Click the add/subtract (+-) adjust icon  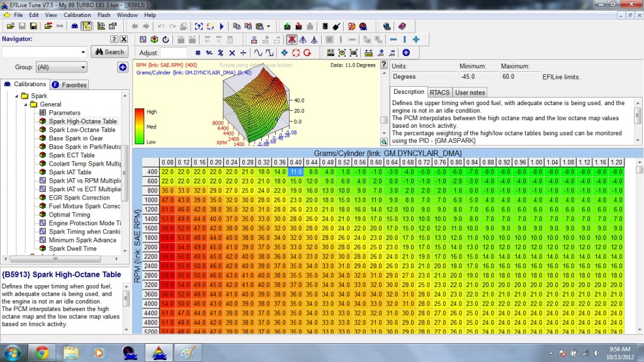[209, 53]
